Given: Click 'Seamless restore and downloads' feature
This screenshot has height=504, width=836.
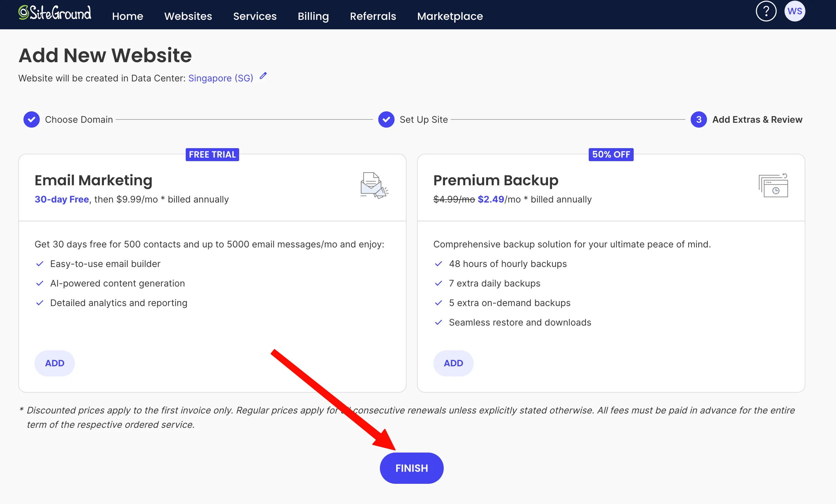Looking at the screenshot, I should tap(520, 322).
